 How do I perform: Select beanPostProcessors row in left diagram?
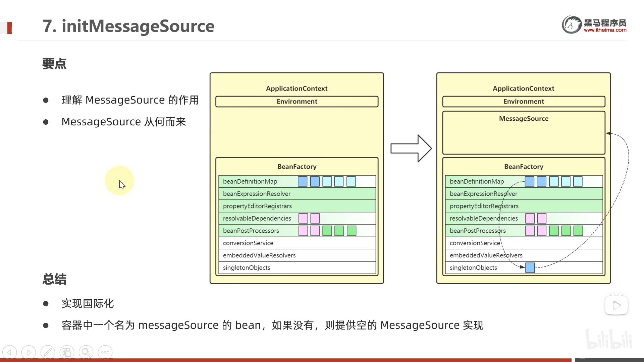click(297, 231)
